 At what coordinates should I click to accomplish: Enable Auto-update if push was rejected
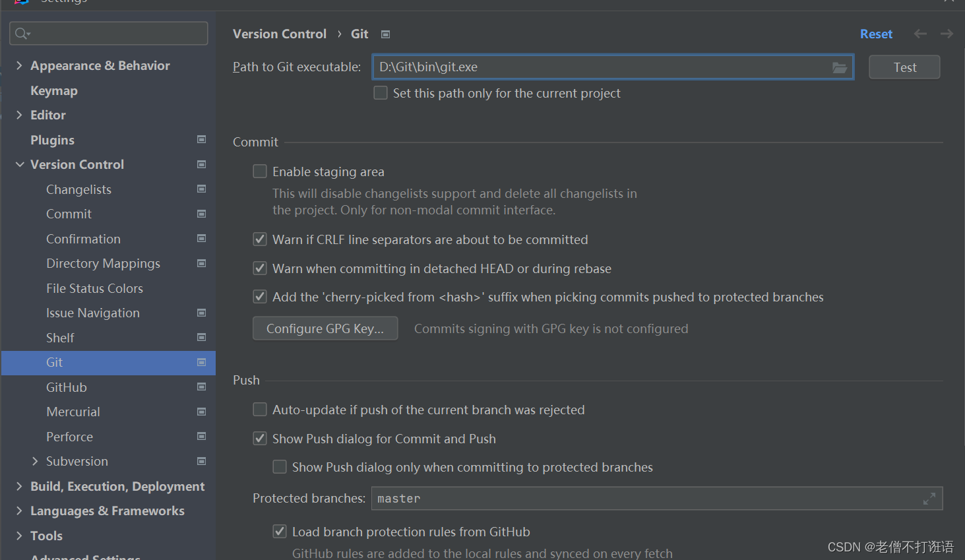260,410
